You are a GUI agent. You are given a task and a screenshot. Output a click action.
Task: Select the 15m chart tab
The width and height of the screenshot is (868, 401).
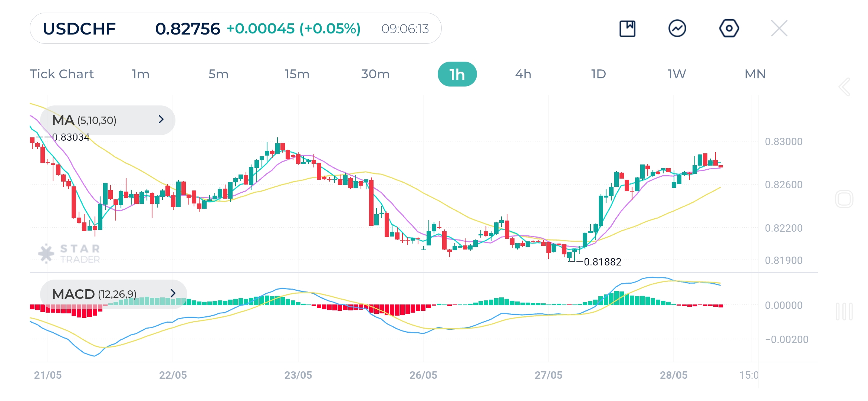297,74
